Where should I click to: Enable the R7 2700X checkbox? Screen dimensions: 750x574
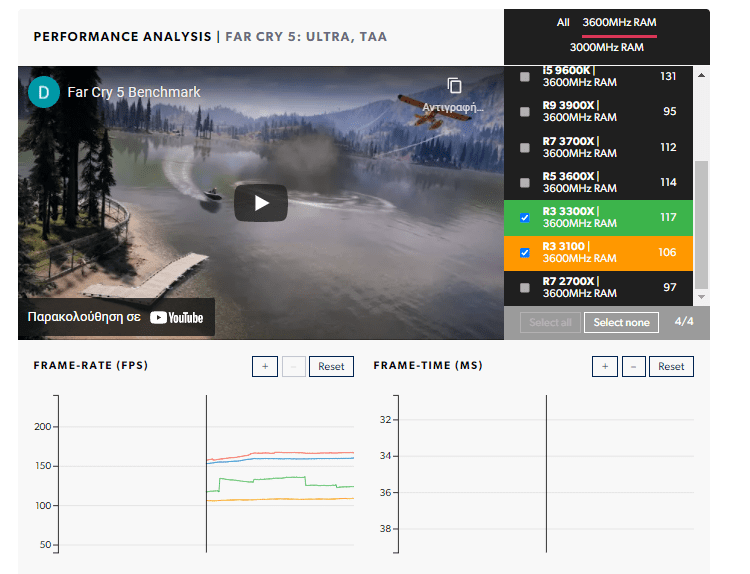[525, 287]
